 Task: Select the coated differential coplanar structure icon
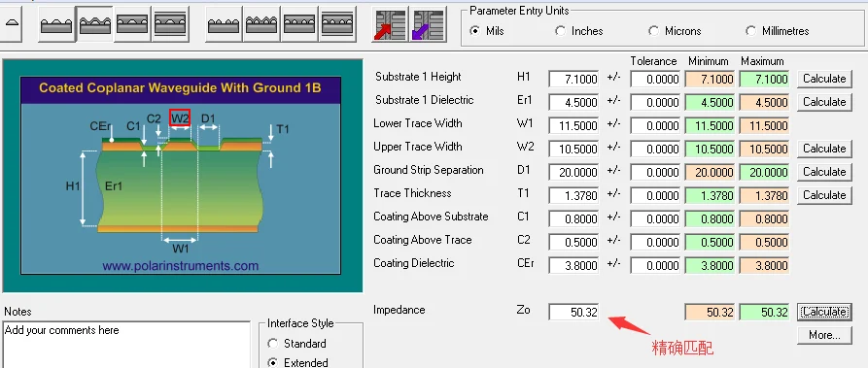point(261,24)
